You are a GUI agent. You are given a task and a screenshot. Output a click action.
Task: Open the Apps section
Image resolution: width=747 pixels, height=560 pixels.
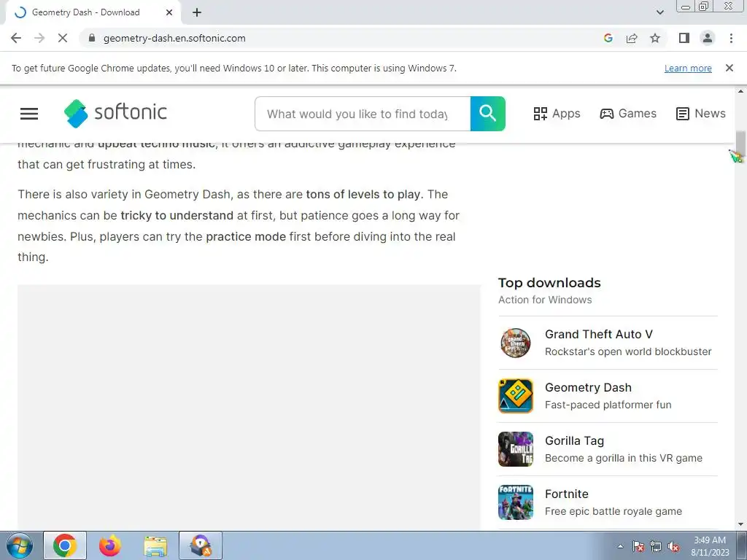point(557,113)
